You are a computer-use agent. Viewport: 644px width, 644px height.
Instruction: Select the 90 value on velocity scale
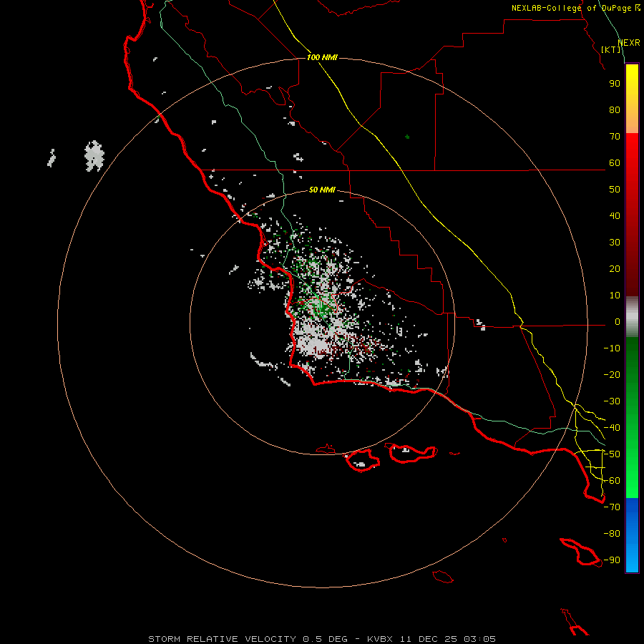coord(615,84)
